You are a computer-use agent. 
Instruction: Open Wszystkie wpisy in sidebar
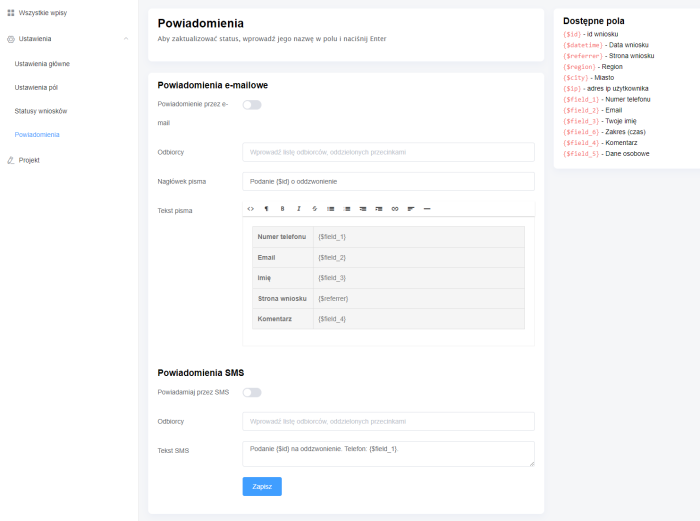point(43,13)
